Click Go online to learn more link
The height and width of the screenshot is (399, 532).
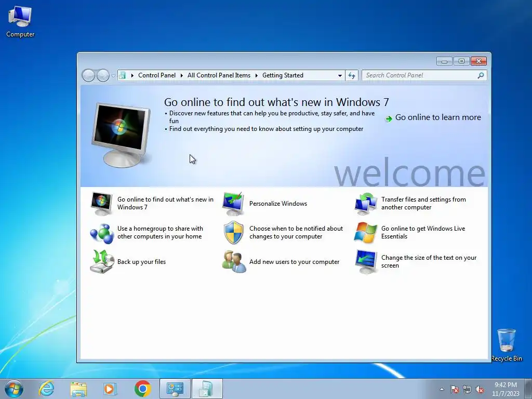[x=438, y=117]
